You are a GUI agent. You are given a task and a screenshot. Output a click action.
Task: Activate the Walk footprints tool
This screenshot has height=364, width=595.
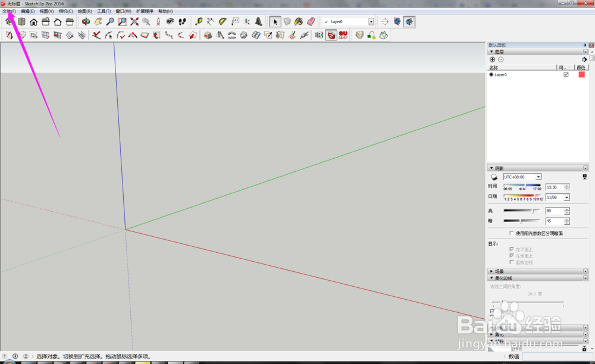click(x=183, y=21)
